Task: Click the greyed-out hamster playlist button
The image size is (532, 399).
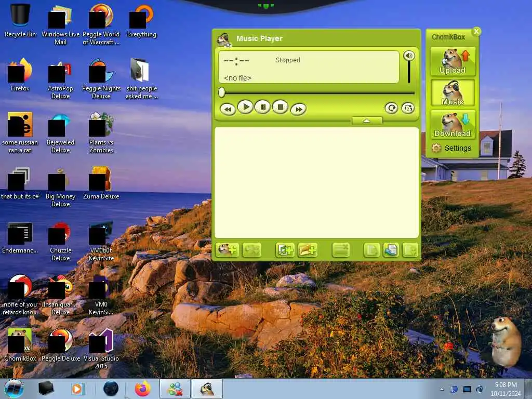Action: [x=252, y=250]
